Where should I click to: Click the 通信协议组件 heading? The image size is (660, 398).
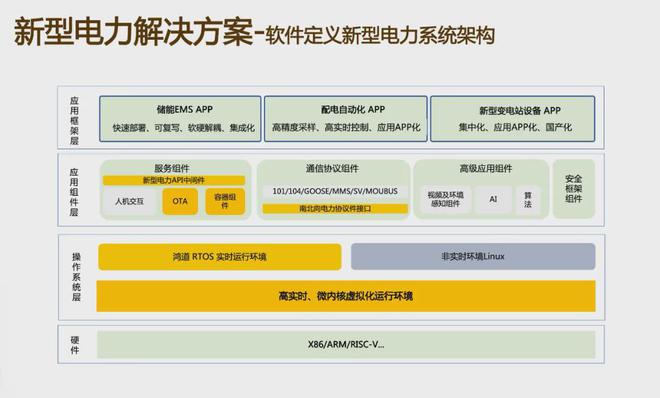click(332, 169)
